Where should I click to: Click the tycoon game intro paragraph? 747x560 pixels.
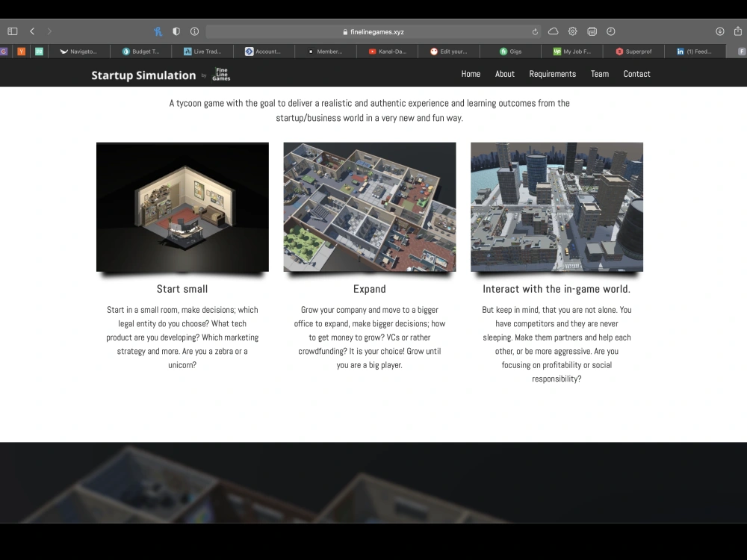click(370, 111)
